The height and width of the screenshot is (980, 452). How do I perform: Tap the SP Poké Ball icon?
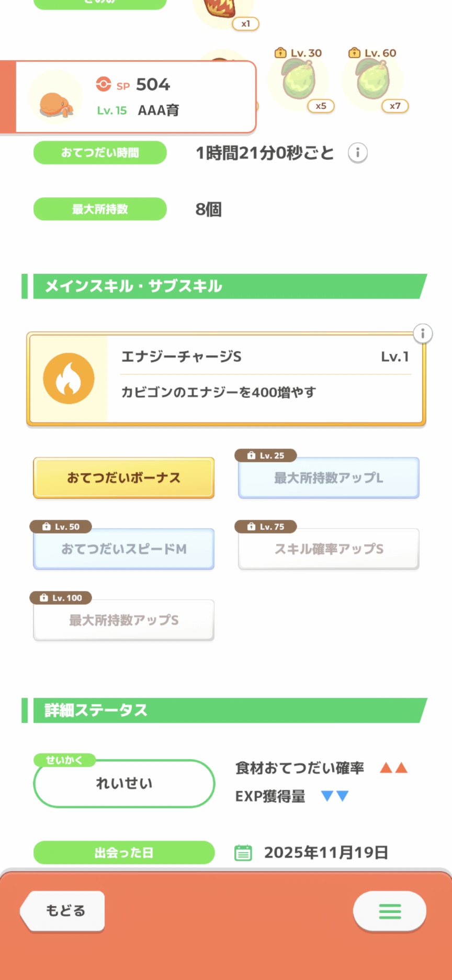104,84
